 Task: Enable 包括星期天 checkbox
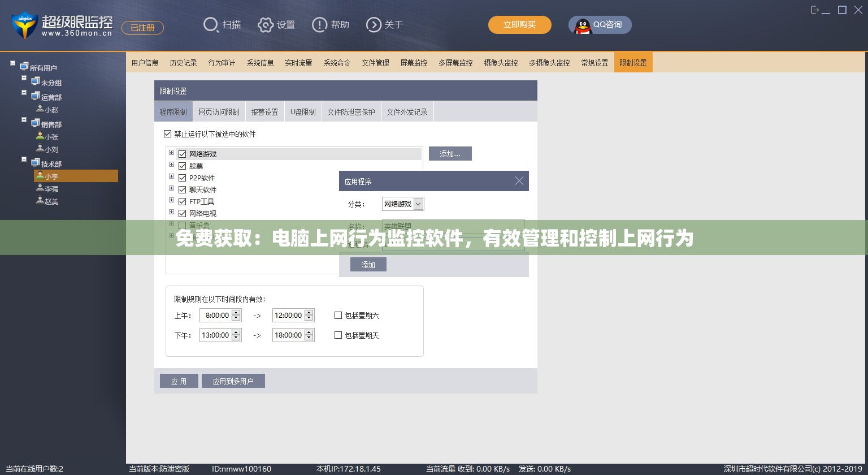pos(338,335)
